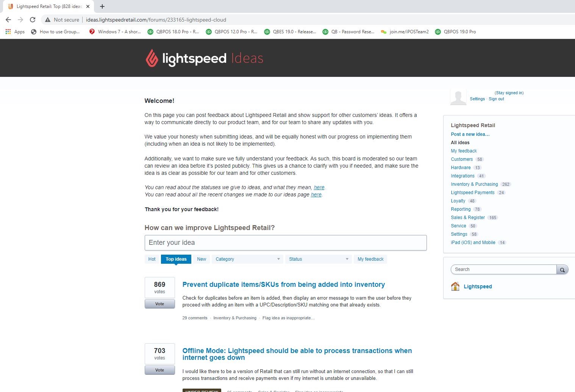575x392 pixels.
Task: Click the Lightspeed link beside the house
Action: click(x=478, y=286)
